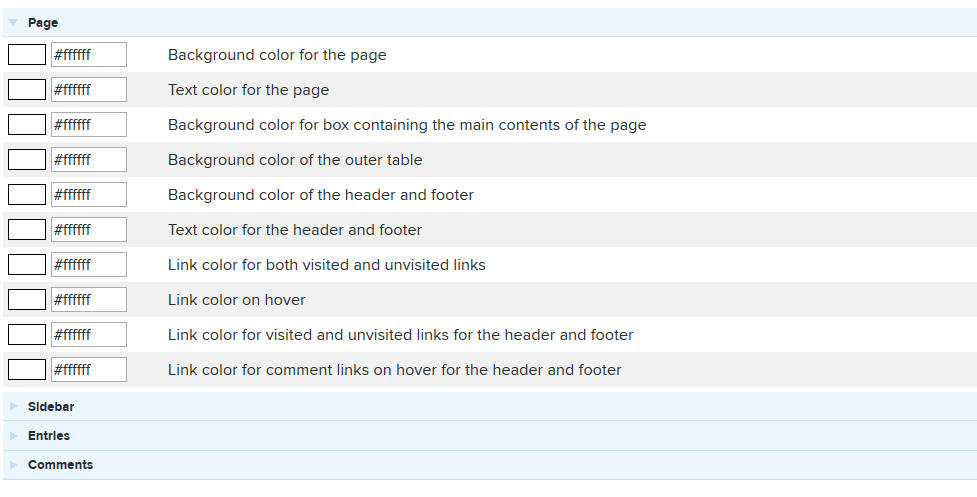Click hex field for page text color
The image size is (977, 497).
88,90
